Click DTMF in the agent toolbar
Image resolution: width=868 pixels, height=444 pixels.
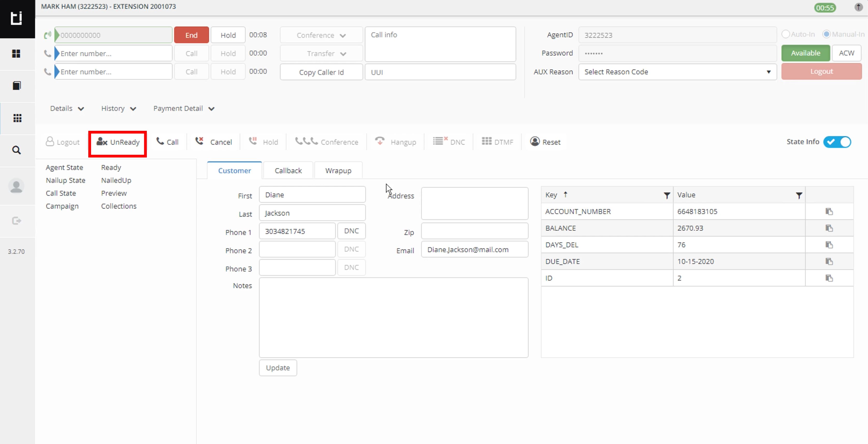tap(497, 142)
